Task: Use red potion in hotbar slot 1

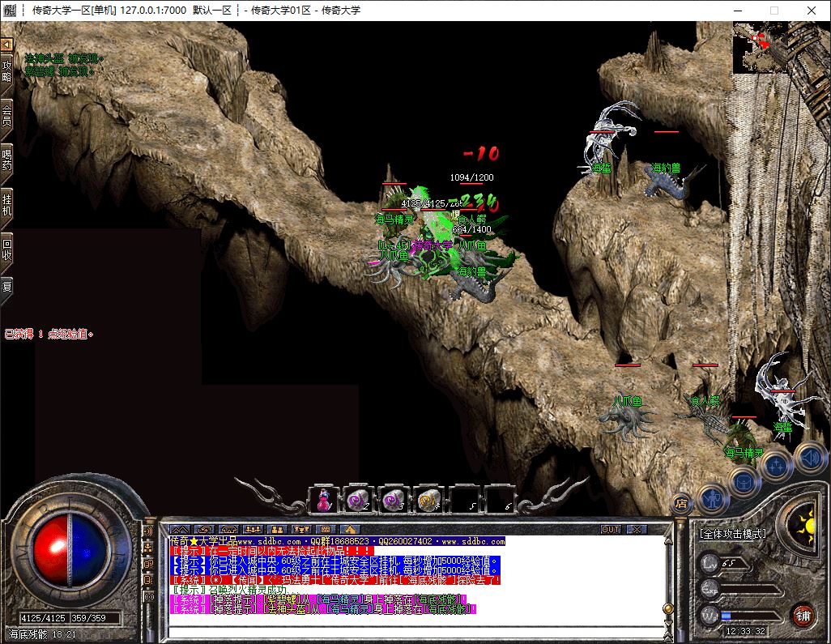Action: coord(324,499)
